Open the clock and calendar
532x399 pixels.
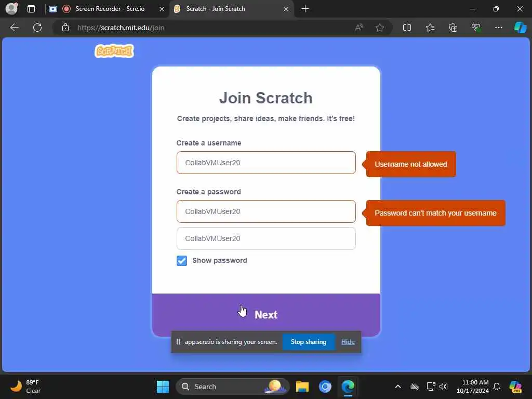tap(473, 387)
